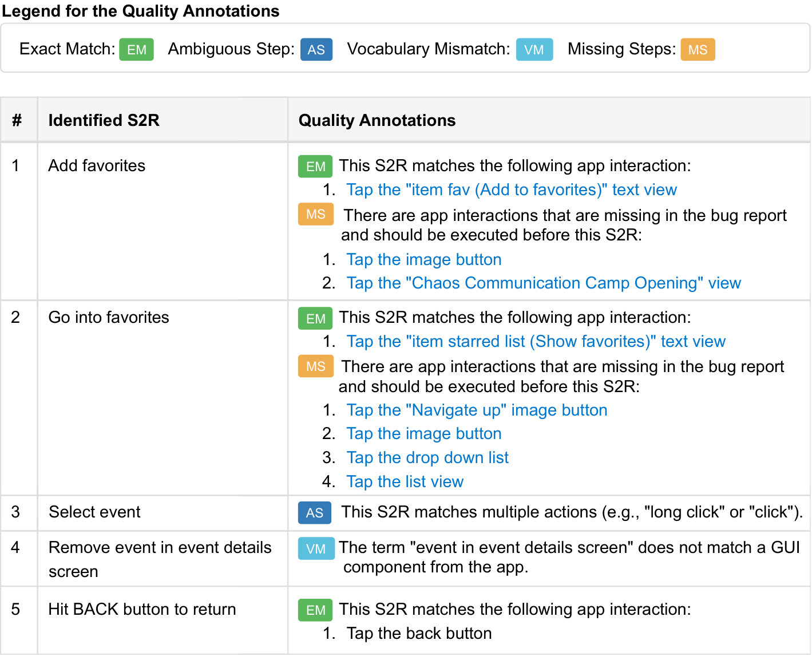Click the VM badge in the Remove event row

pos(316,549)
